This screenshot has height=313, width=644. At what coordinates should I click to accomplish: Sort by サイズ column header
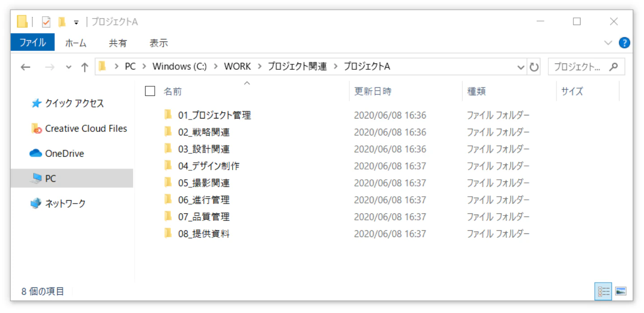point(572,91)
